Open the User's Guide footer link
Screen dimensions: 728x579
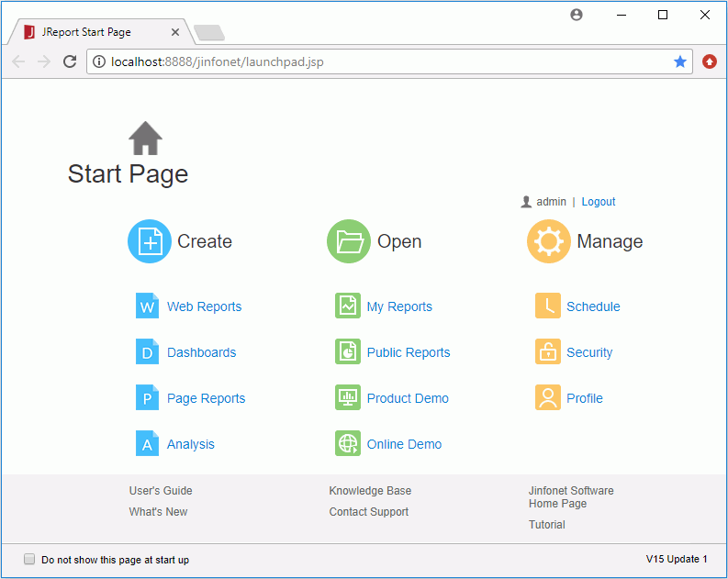tap(161, 490)
